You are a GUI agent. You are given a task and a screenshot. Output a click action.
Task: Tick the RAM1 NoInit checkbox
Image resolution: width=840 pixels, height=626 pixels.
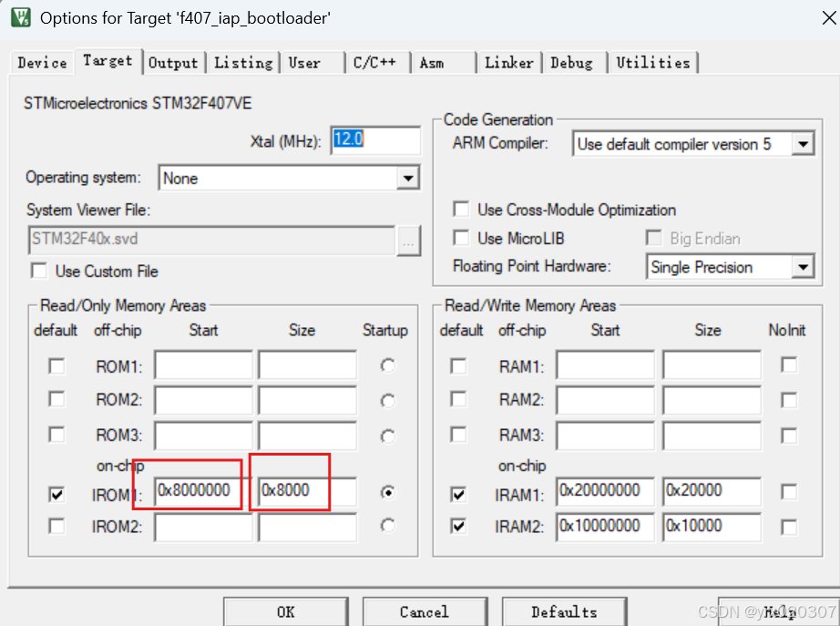pos(789,365)
